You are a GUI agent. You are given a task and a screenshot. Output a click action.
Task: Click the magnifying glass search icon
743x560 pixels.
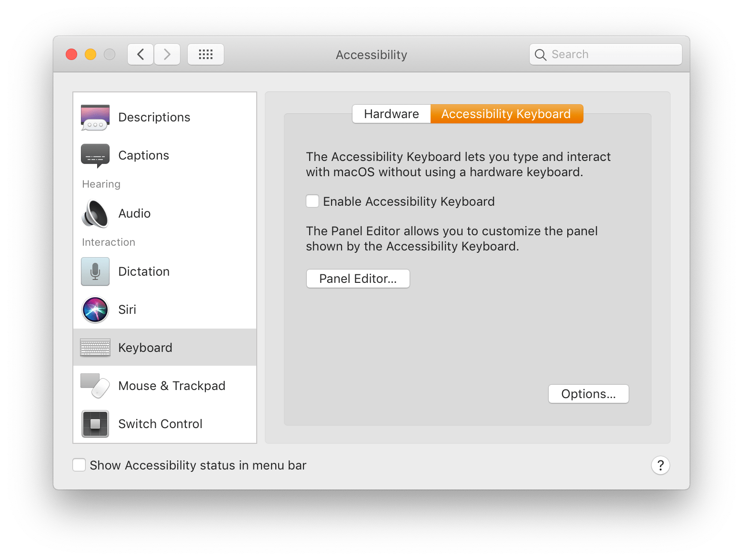(x=541, y=55)
